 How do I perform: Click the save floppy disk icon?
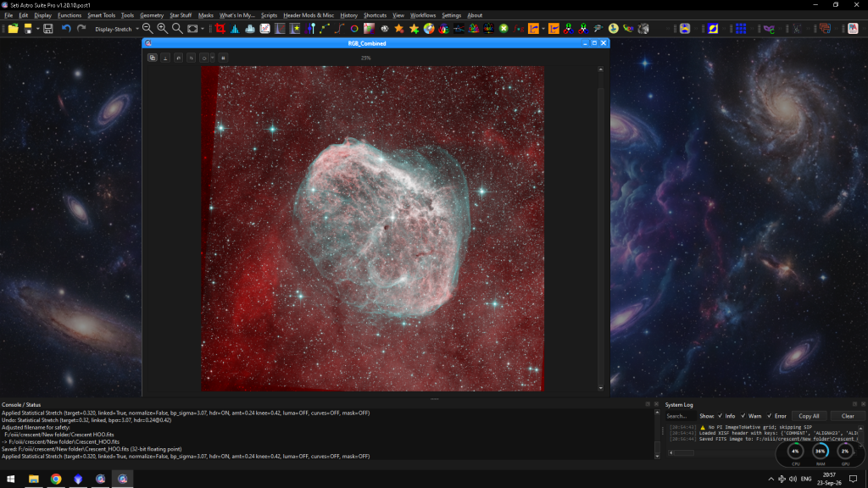pyautogui.click(x=48, y=29)
